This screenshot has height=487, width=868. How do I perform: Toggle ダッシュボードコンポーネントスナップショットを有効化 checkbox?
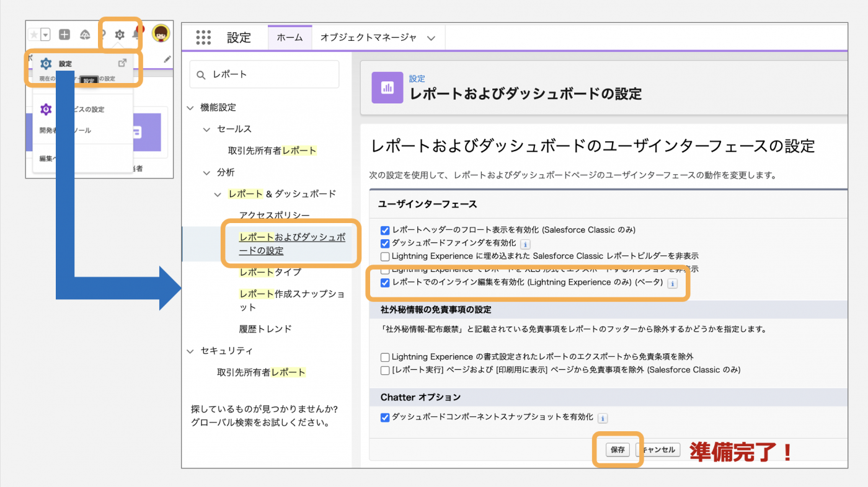(x=385, y=418)
